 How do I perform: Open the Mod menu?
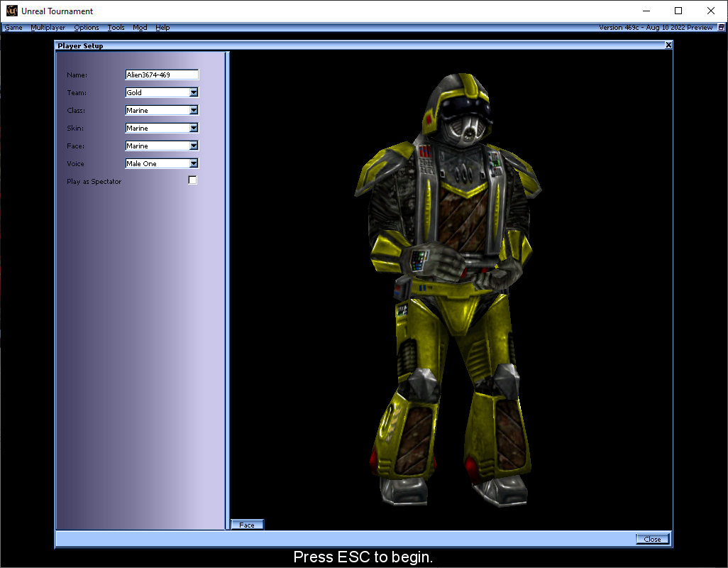click(x=140, y=28)
